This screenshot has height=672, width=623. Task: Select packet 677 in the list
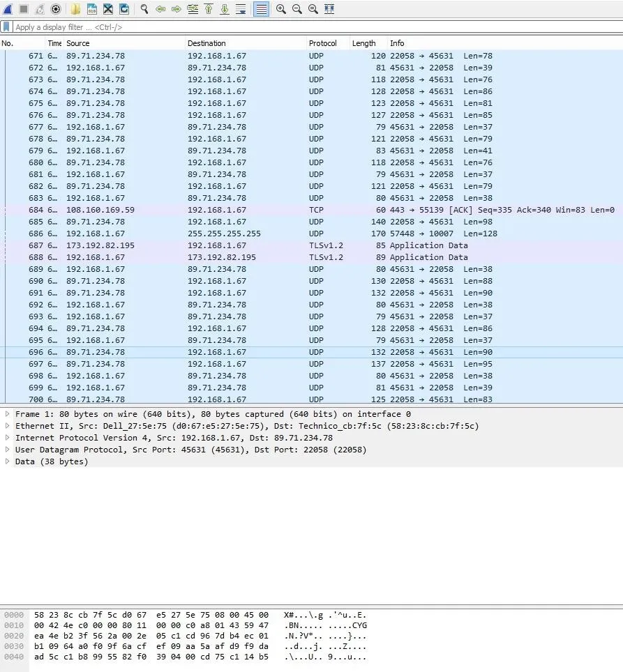click(x=311, y=127)
